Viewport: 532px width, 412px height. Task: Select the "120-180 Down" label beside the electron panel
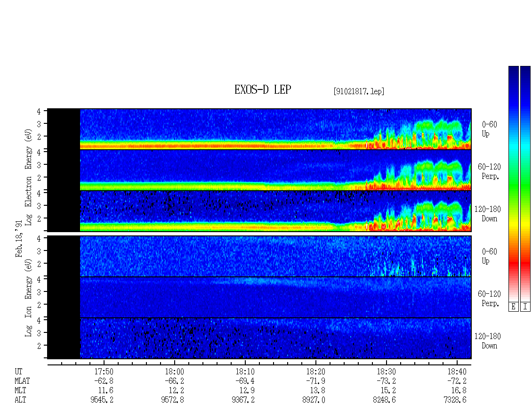pos(488,214)
